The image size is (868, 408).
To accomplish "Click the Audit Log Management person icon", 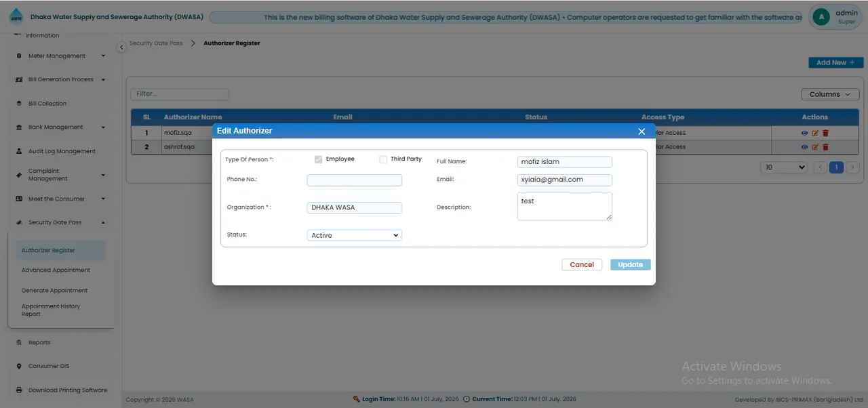I will 19,151.
